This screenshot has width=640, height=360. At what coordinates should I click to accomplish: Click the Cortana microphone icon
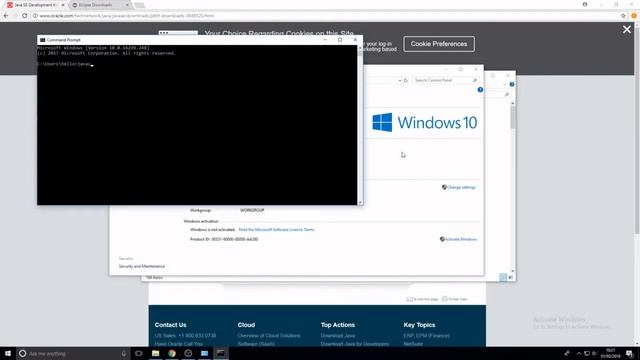[x=124, y=353]
